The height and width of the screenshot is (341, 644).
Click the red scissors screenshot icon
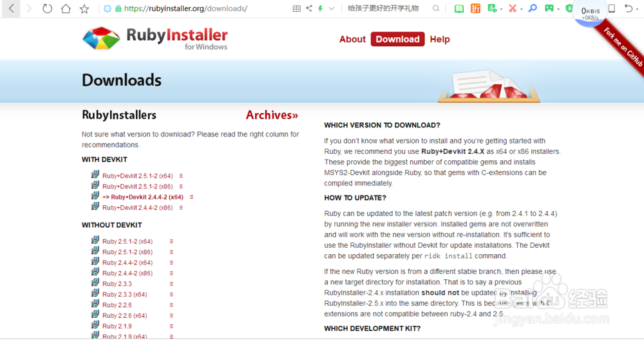tap(512, 8)
